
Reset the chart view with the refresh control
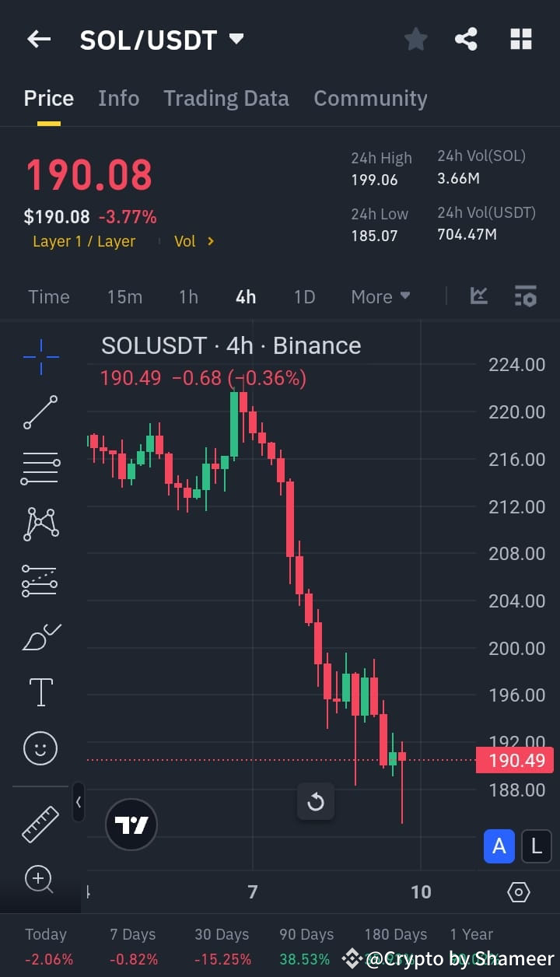[316, 801]
